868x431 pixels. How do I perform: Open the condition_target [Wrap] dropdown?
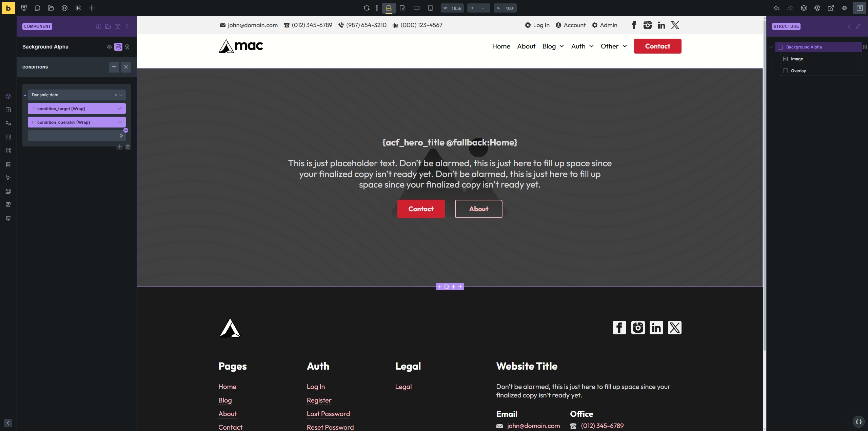pos(77,109)
